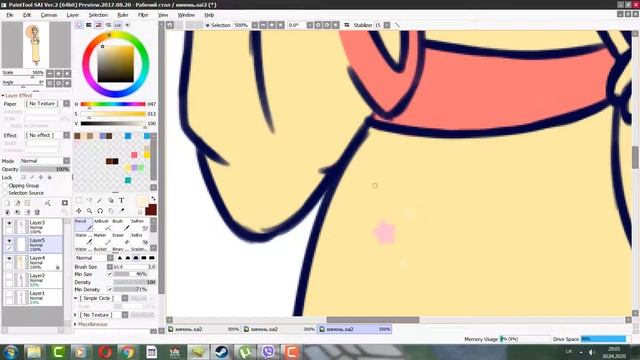Click the undo arrow in the canvas toolbar
The image size is (640, 360).
click(x=170, y=25)
